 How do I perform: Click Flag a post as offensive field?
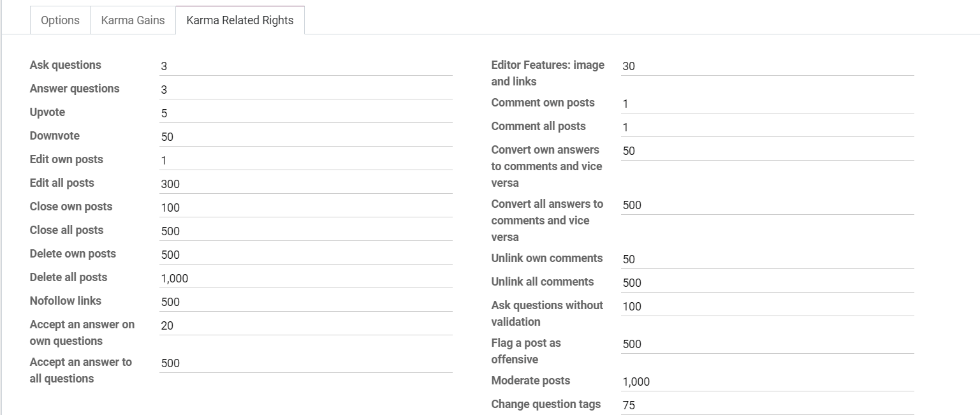pos(768,344)
